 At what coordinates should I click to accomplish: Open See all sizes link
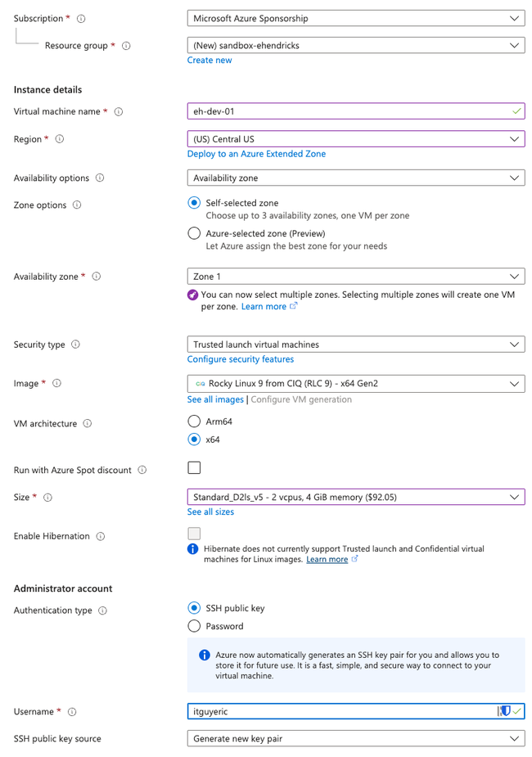click(210, 511)
